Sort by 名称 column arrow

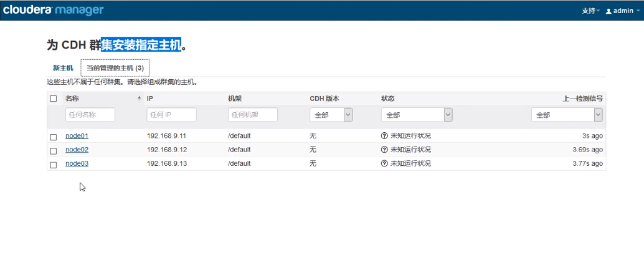140,99
